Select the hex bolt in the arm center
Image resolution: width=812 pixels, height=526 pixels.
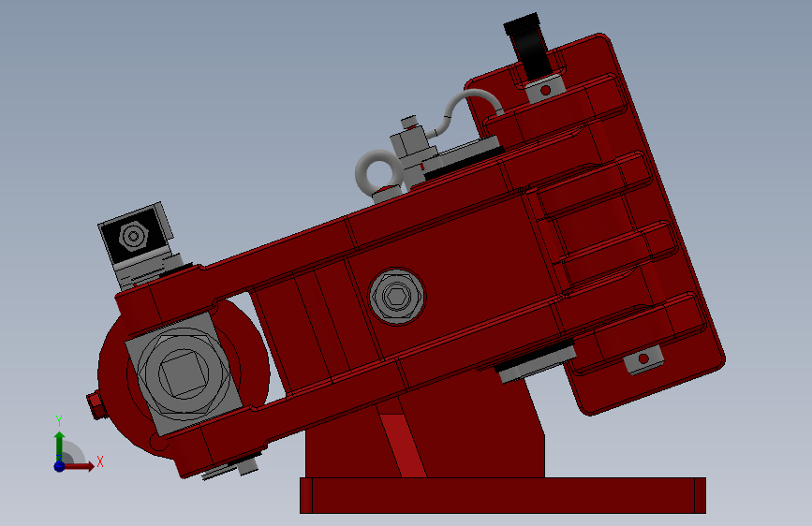point(397,297)
